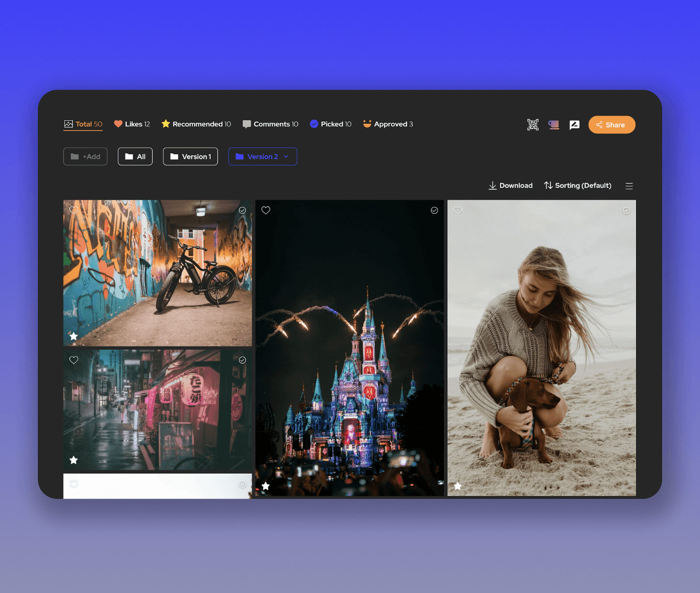Switch to the Likes 12 tab
The height and width of the screenshot is (593, 700).
click(132, 124)
